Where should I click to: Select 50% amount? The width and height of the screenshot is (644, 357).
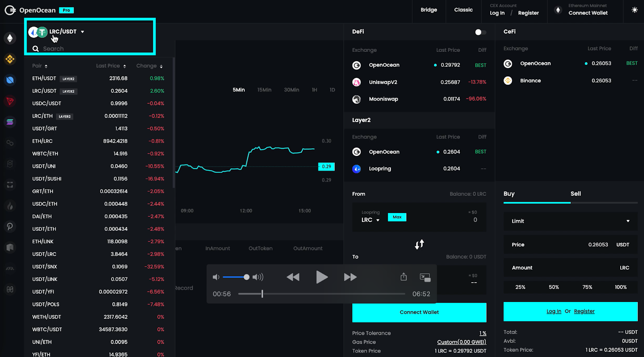[x=554, y=287]
